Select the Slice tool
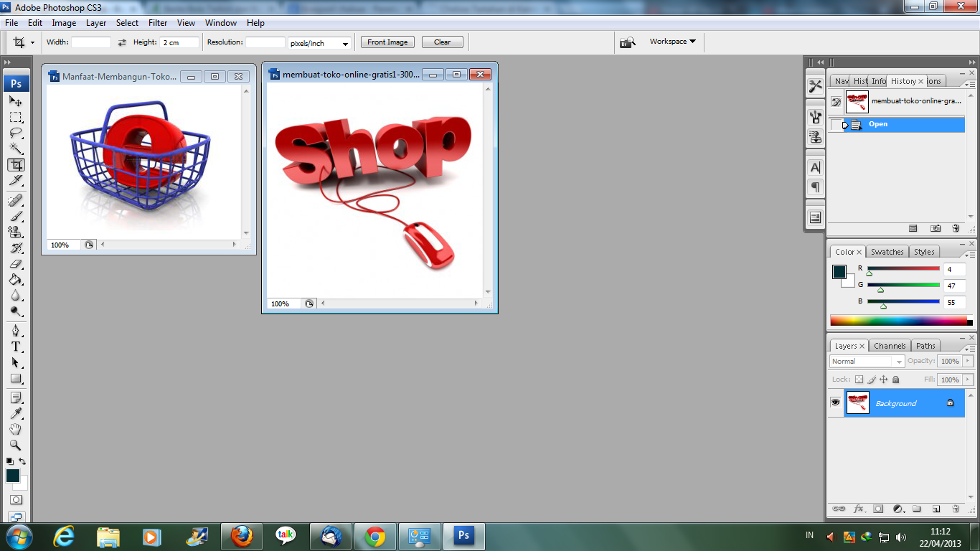 (15, 180)
